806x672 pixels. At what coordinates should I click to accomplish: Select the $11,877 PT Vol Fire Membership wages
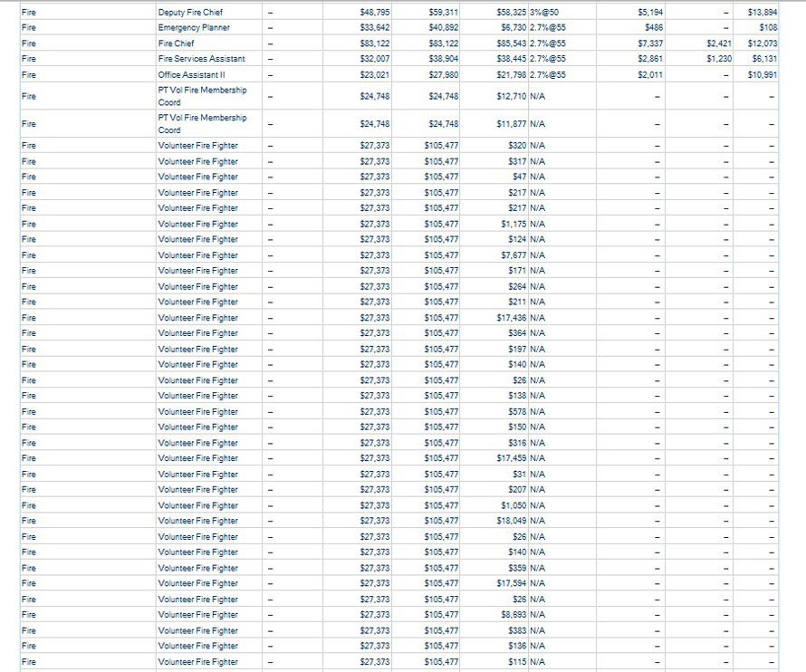click(512, 124)
